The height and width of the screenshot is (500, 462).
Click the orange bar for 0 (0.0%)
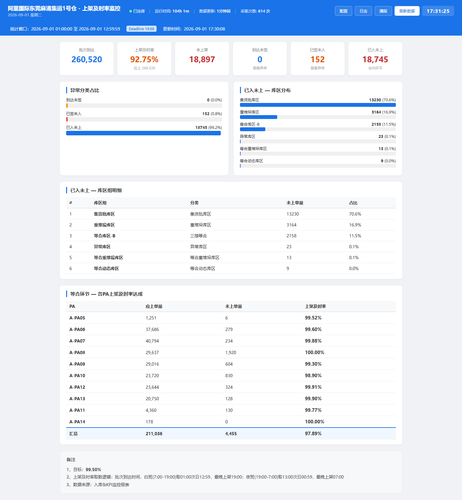pyautogui.click(x=67, y=105)
